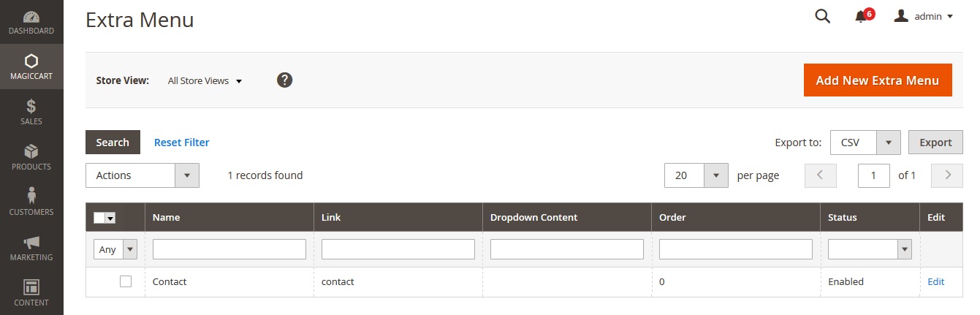Open the Actions dropdown
The image size is (980, 315).
pyautogui.click(x=143, y=175)
